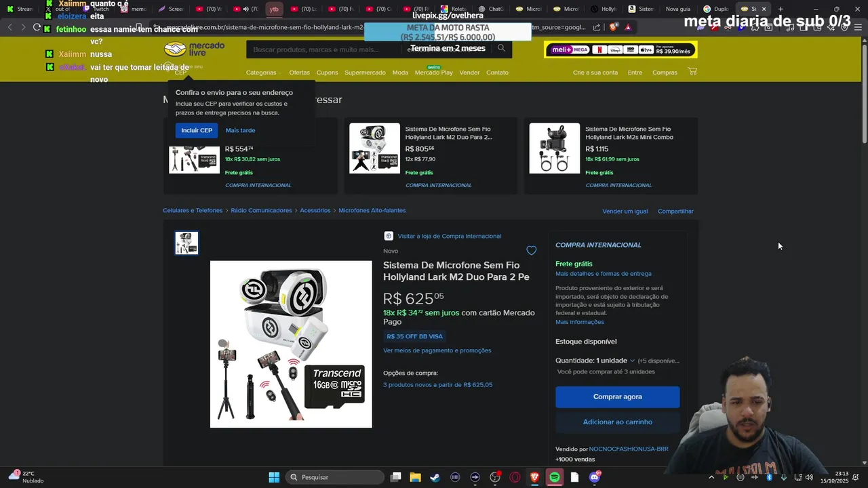The width and height of the screenshot is (868, 488).
Task: Open the weather widget showing 22°C
Action: point(25,477)
